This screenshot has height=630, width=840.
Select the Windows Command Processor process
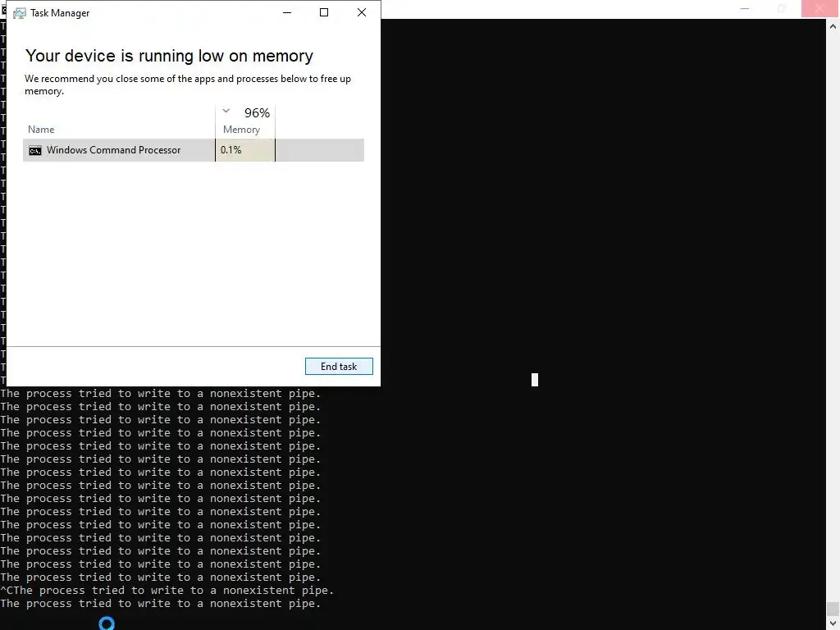[194, 150]
